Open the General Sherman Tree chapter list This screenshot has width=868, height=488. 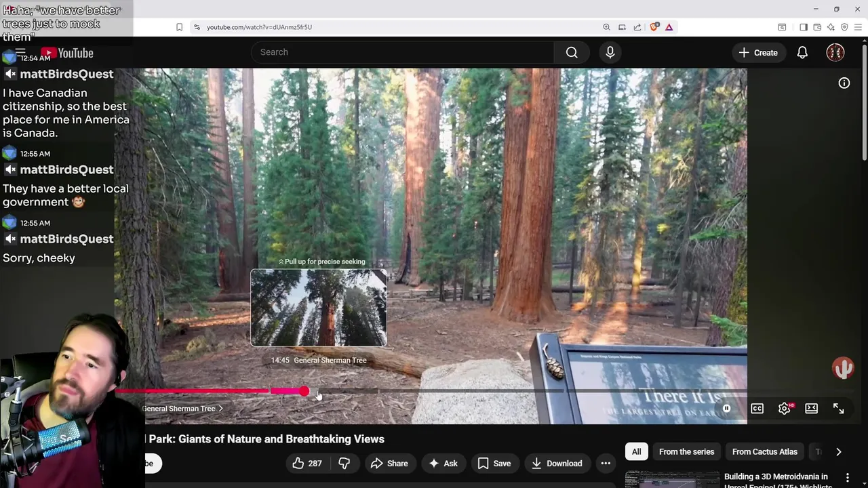(x=182, y=409)
